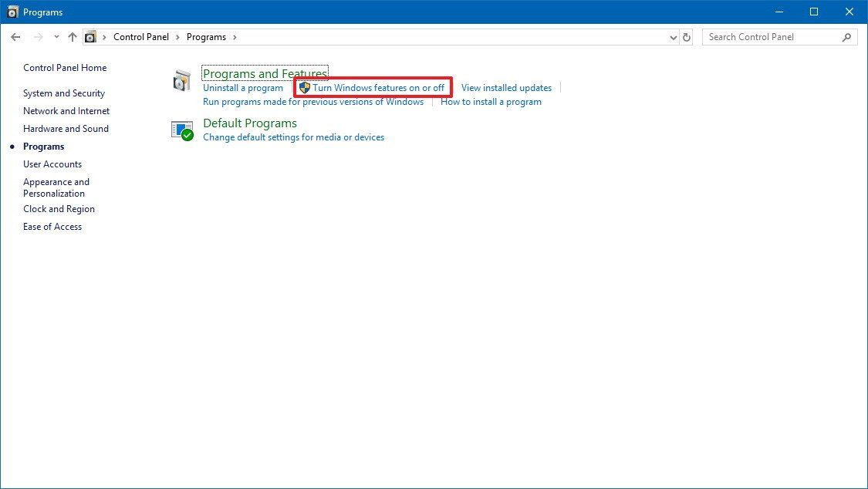Screen dimensions: 868x489
Task: Open View installed updates
Action: coord(506,87)
